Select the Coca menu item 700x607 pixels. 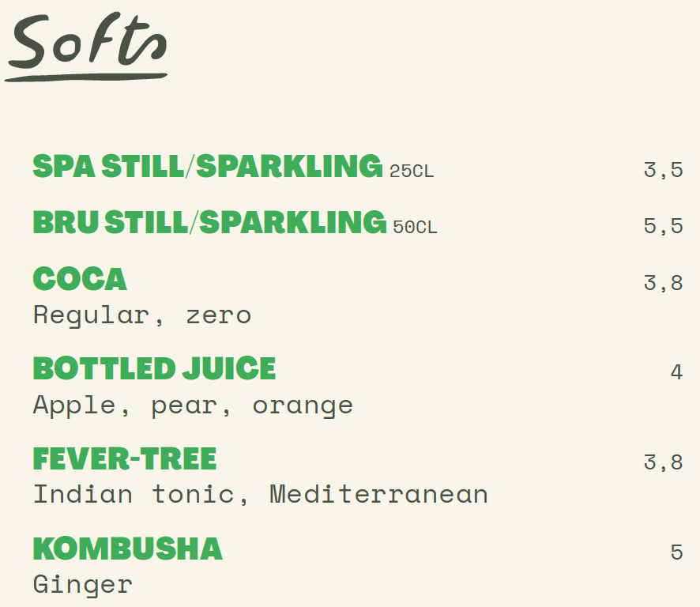[80, 279]
